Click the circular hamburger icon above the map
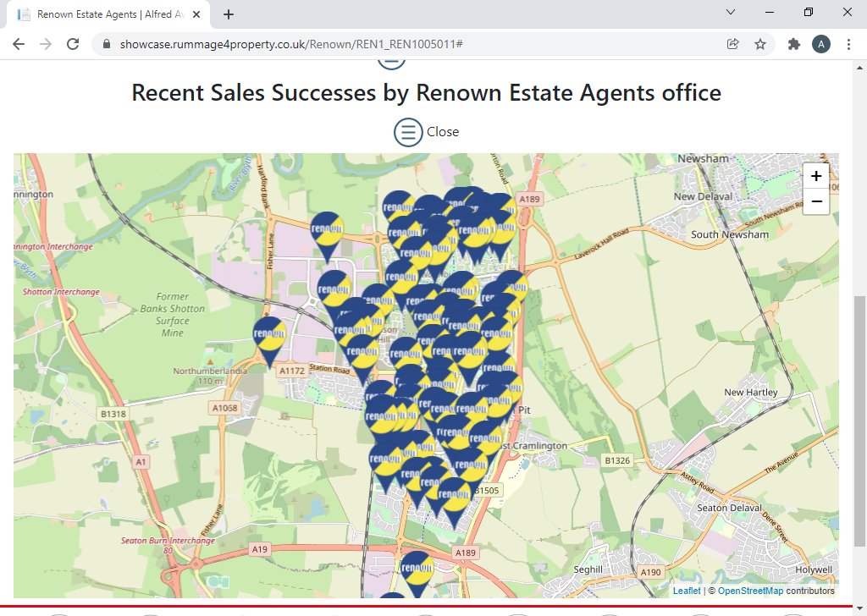Screen dimensions: 867x616 click(407, 132)
